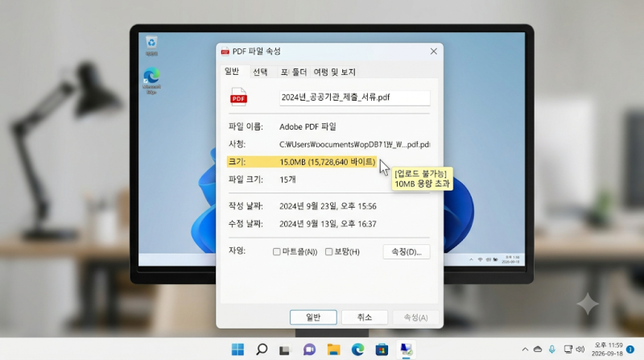This screenshot has width=644, height=360.
Task: Open File Explorer from the taskbar
Action: point(333,350)
